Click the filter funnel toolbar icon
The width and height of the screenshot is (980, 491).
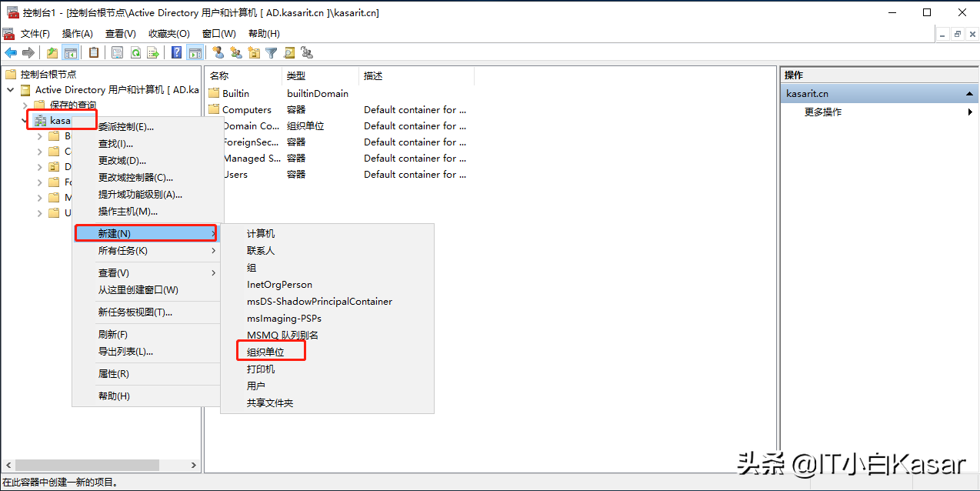[272, 52]
